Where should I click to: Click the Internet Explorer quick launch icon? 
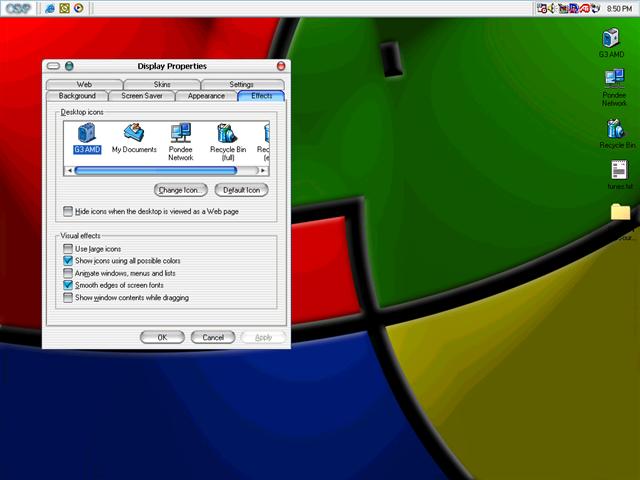[49, 8]
